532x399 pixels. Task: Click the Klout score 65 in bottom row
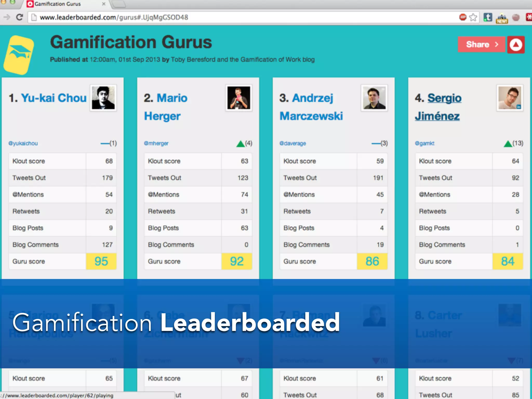(109, 378)
